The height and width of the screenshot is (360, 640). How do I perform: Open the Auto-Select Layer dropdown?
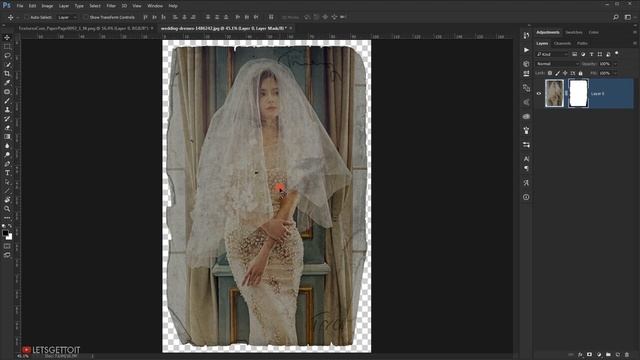(67, 17)
